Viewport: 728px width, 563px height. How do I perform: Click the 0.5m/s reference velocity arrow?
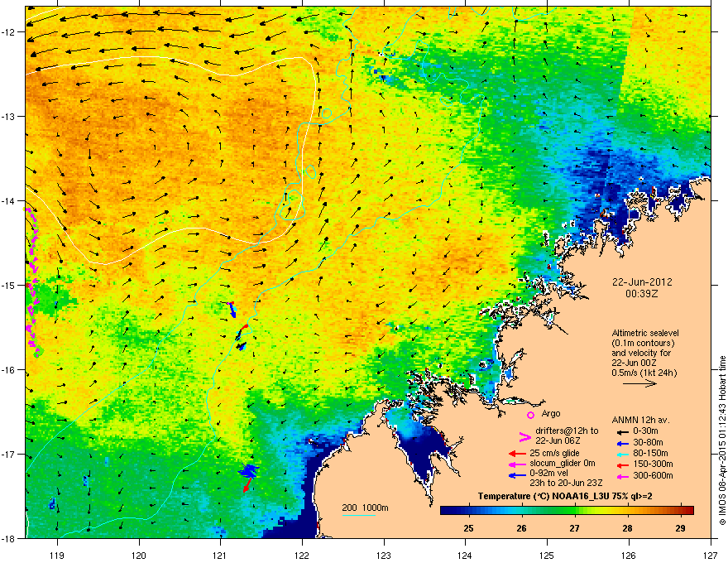pyautogui.click(x=639, y=383)
